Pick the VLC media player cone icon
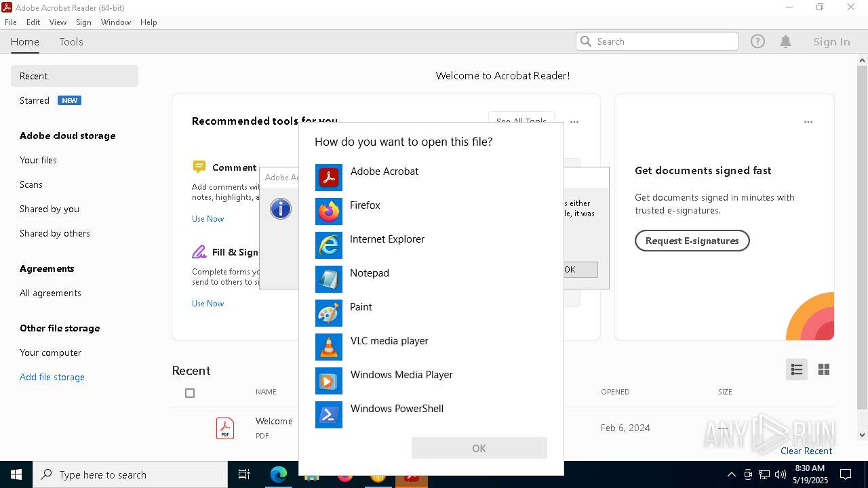Screen dimensions: 868x488 pyautogui.click(x=329, y=347)
